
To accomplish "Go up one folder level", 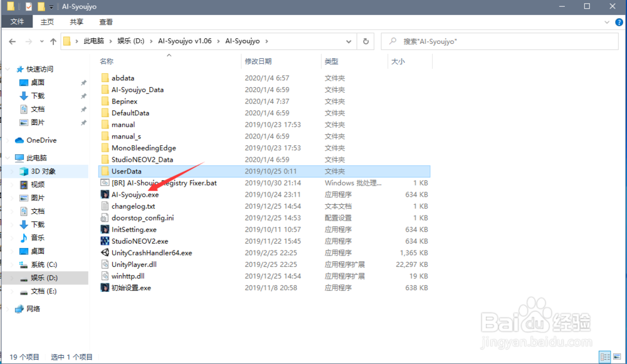I will coord(53,41).
